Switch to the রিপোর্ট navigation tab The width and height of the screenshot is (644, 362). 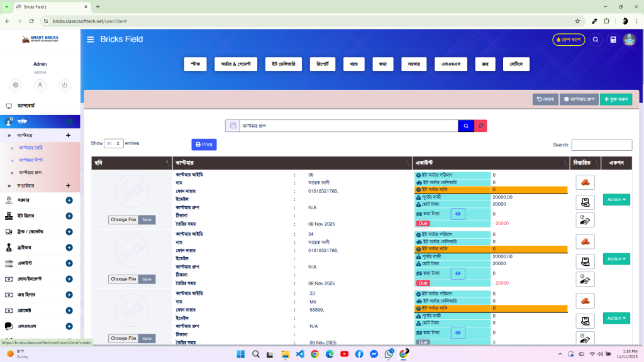tap(322, 63)
